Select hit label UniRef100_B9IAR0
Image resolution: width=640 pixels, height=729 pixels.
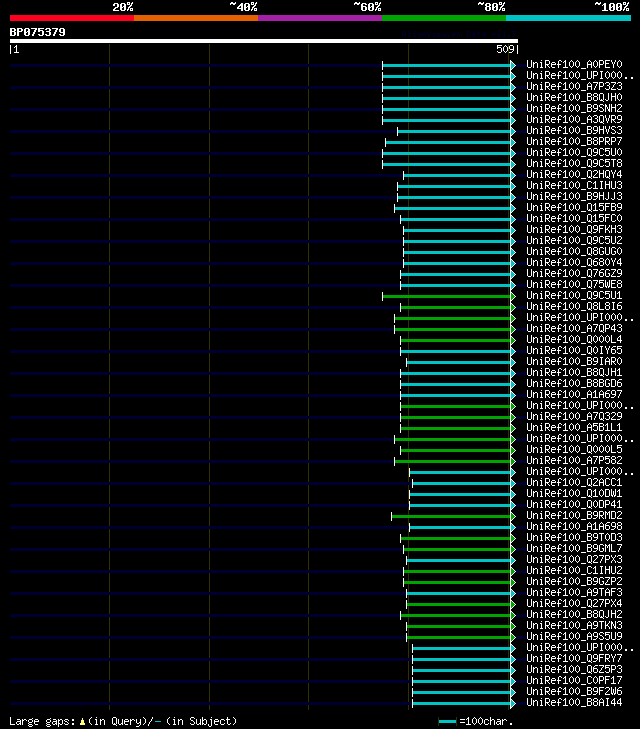tap(574, 361)
